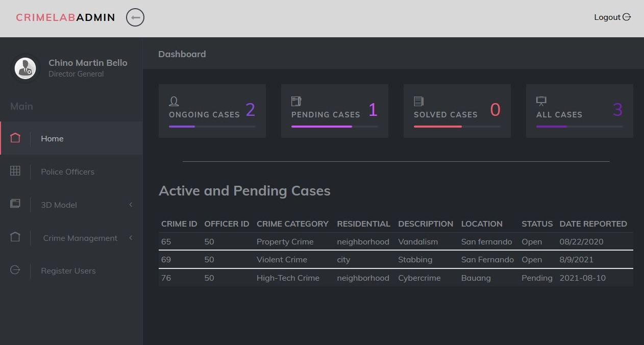Click the 3D Model sidebar icon

(15, 204)
